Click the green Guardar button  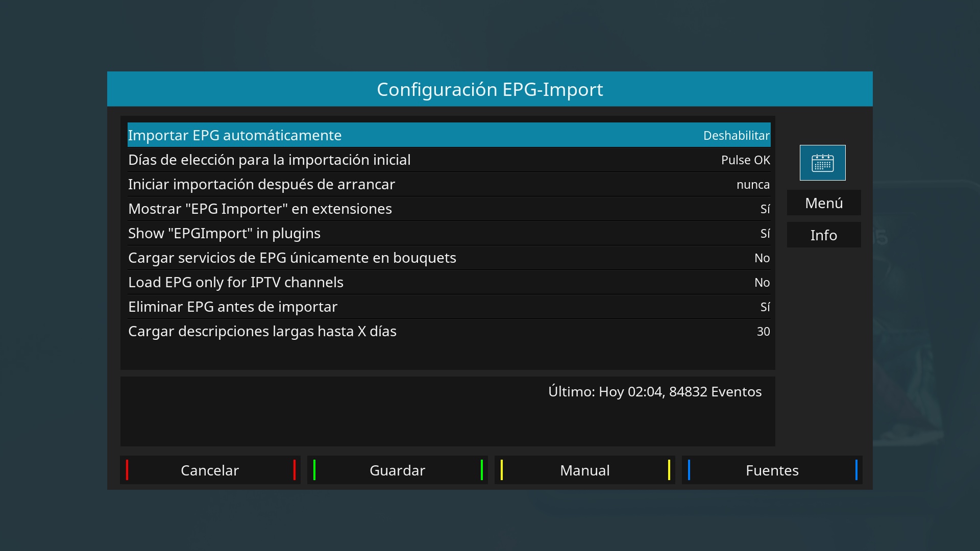[397, 470]
